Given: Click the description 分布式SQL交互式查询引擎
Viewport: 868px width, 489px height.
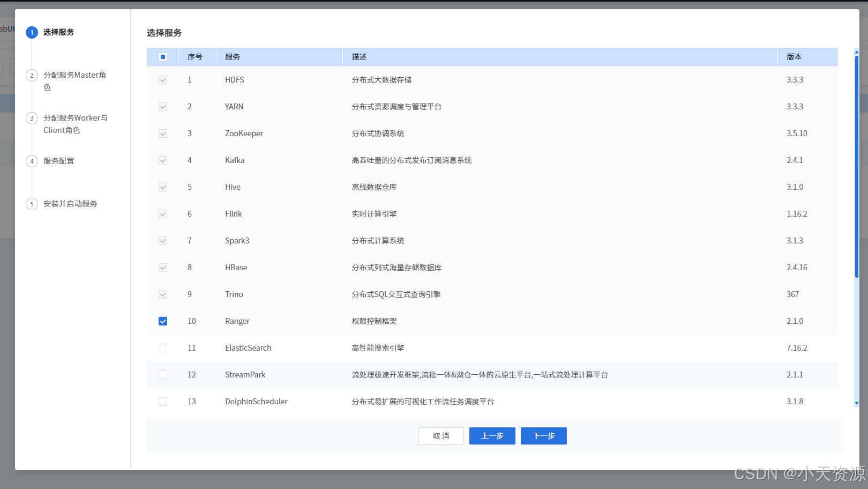Looking at the screenshot, I should pyautogui.click(x=396, y=294).
